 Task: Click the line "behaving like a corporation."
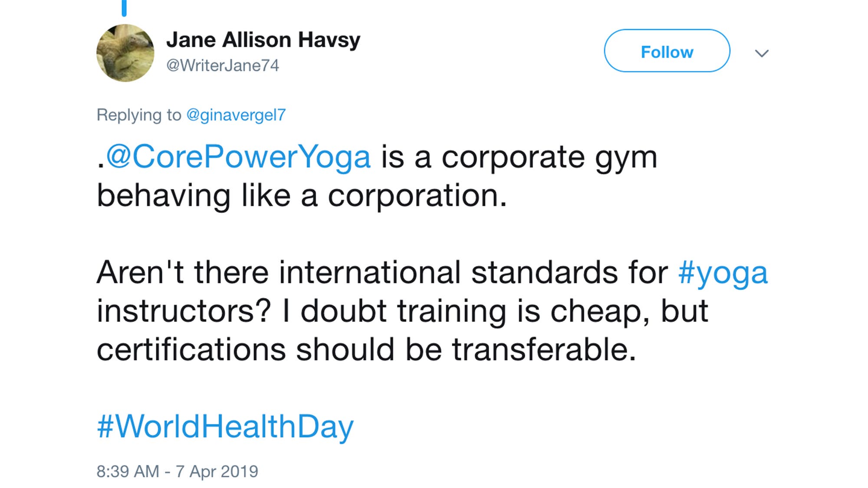[302, 196]
